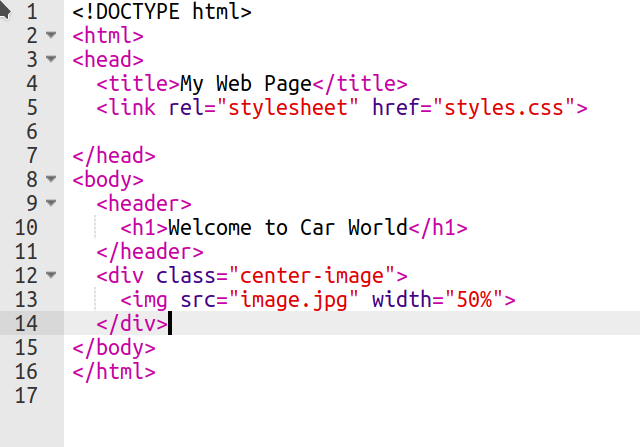Collapse the head section fold arrow

[51, 60]
